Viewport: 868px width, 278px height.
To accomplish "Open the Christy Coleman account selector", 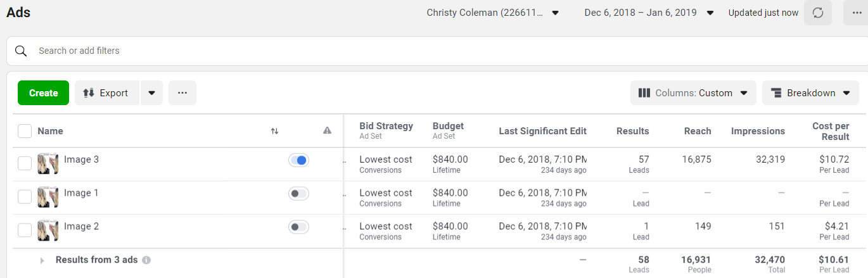I will tap(492, 13).
